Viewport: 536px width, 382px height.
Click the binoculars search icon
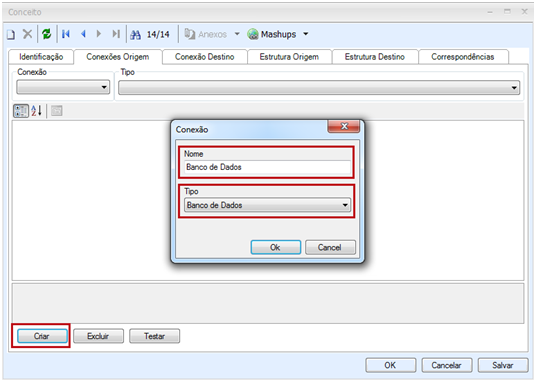(135, 35)
